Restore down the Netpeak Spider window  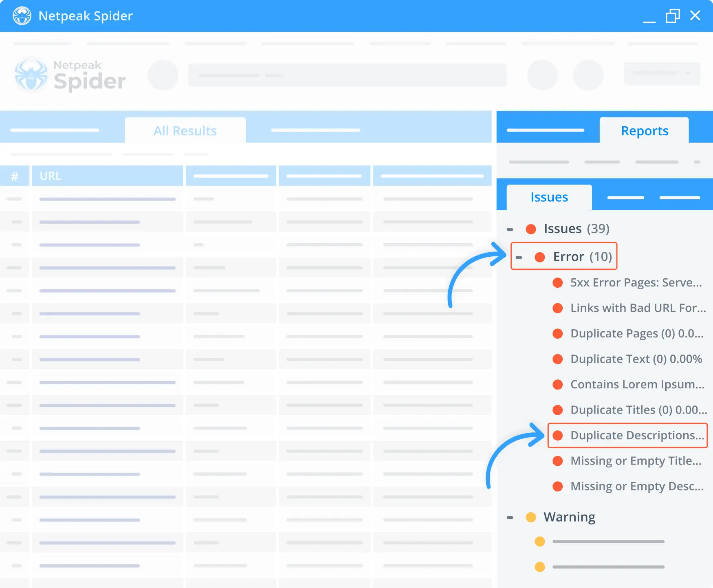(x=673, y=16)
